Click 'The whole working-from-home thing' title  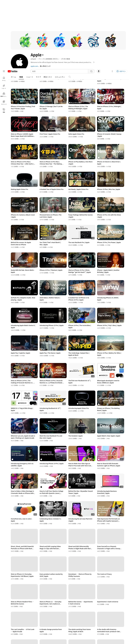coord(80,630)
